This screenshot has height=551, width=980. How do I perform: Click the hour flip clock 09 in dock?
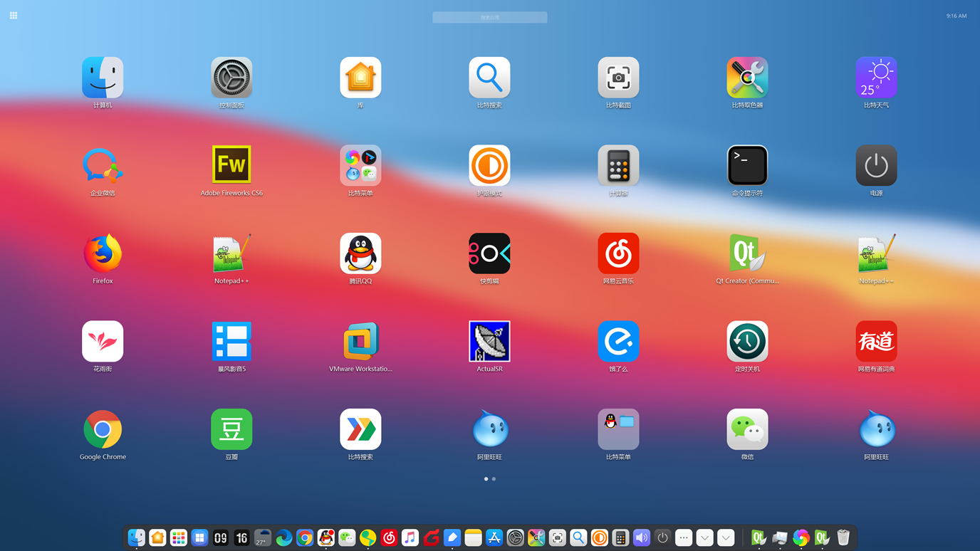coord(221,538)
